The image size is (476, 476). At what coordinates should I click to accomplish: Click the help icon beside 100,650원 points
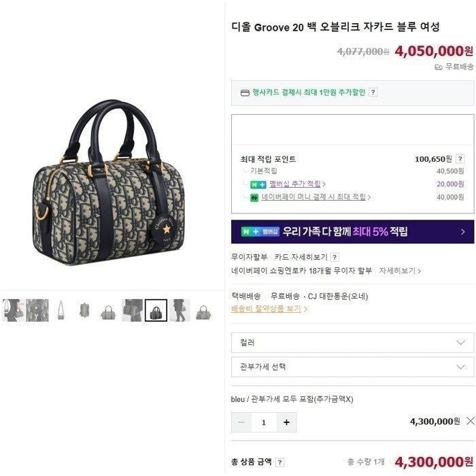point(460,158)
